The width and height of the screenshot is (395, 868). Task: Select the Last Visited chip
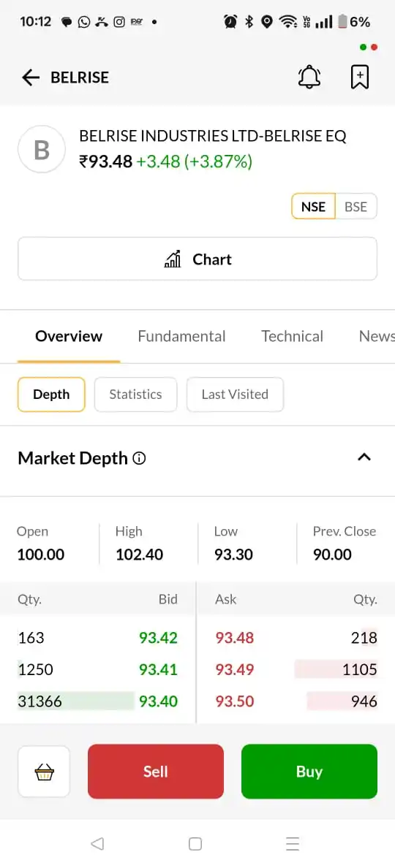click(235, 394)
